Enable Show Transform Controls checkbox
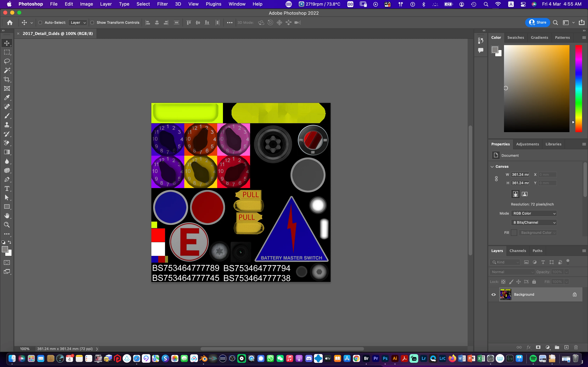The width and height of the screenshot is (588, 367). pos(92,23)
